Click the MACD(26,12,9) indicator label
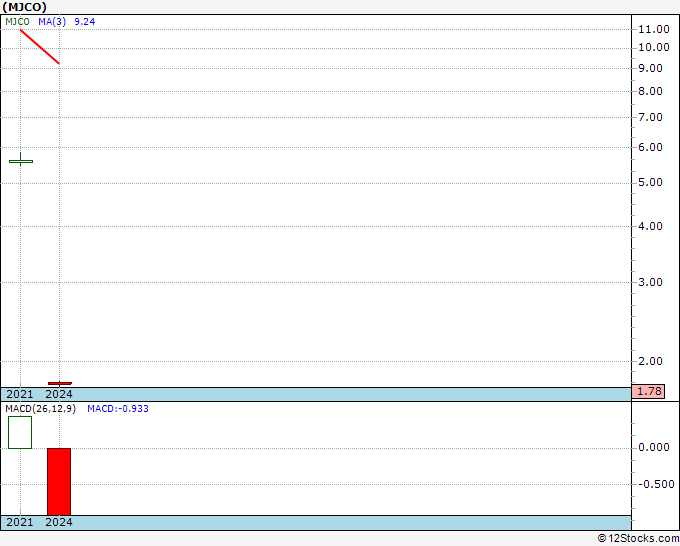The width and height of the screenshot is (680, 546). point(40,409)
